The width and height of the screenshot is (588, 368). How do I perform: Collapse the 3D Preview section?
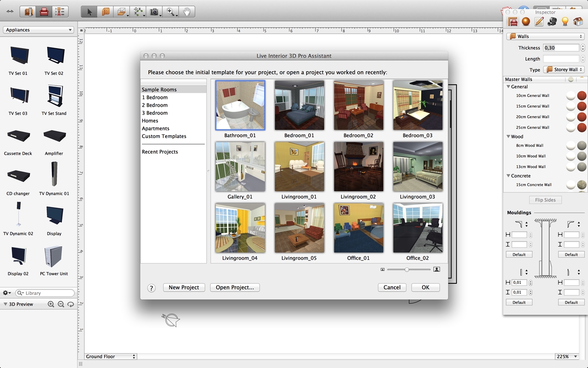coord(5,305)
